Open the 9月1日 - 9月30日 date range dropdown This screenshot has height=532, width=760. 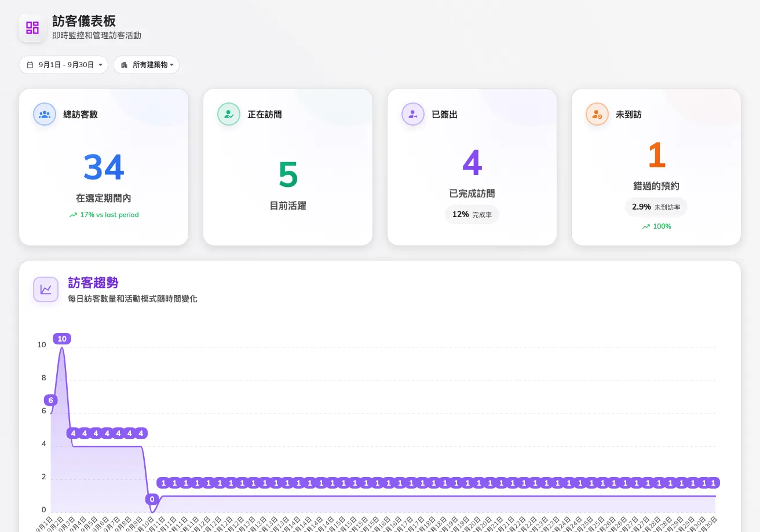64,65
